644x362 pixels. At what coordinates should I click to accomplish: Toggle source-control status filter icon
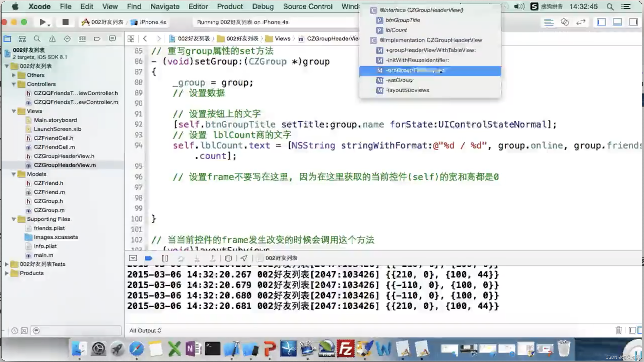[24, 331]
